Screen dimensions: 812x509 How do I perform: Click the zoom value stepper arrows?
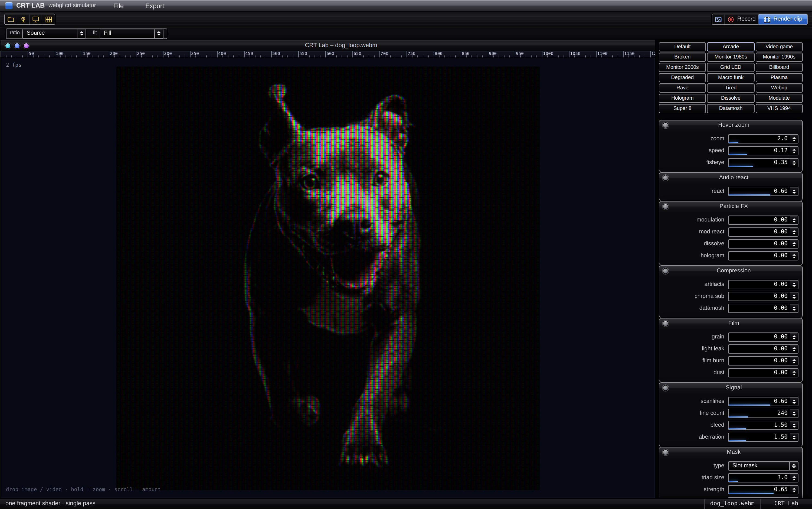pyautogui.click(x=794, y=139)
